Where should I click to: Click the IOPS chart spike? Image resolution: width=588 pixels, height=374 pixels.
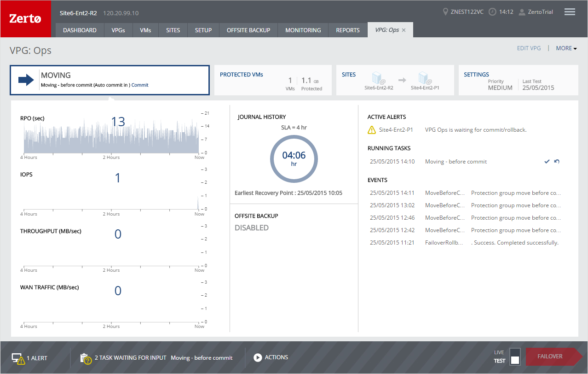point(198,203)
